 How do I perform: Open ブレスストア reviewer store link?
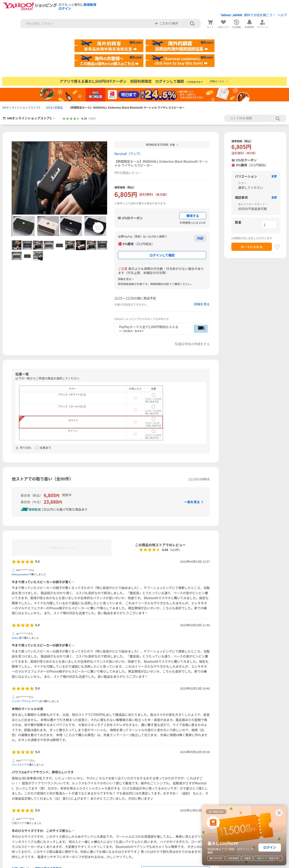point(19,765)
